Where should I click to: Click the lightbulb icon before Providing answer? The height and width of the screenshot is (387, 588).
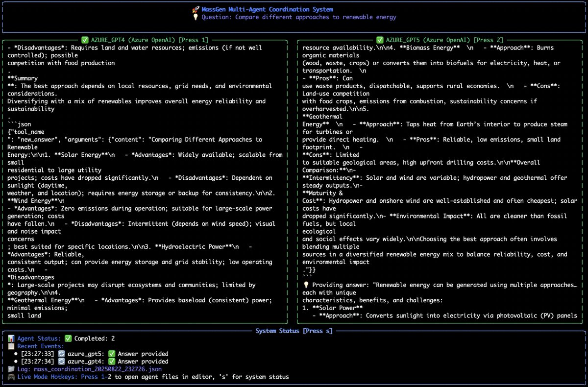click(x=306, y=285)
